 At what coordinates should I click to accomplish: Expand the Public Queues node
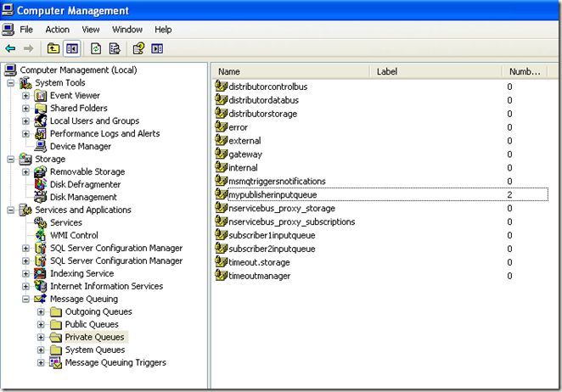pyautogui.click(x=41, y=324)
